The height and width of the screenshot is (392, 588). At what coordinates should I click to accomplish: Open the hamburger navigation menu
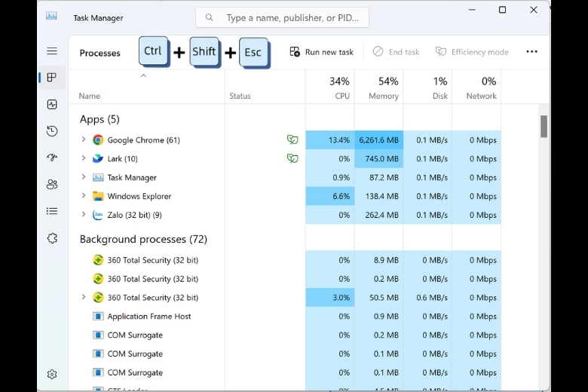click(52, 51)
